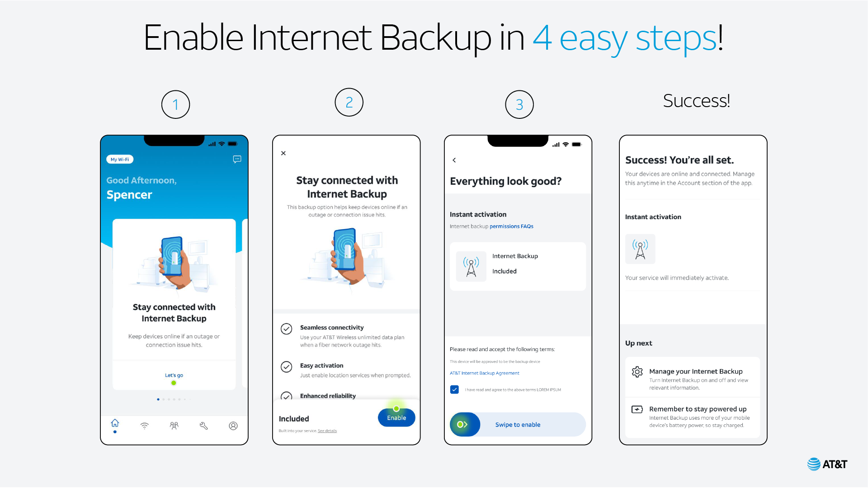868x488 pixels.
Task: Tap the Home icon in bottom navigation
Action: click(x=115, y=424)
